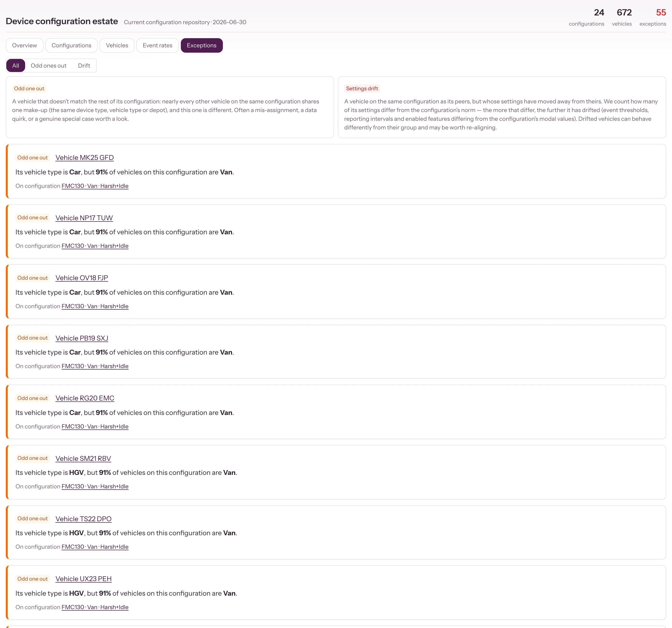Viewport: 672px width, 628px height.
Task: Open Vehicle PB19 SXJ link
Action: (82, 338)
